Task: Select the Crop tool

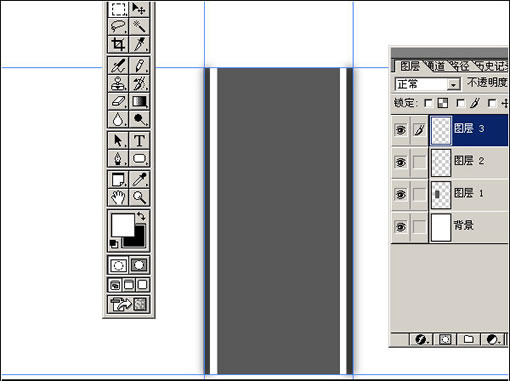Action: click(x=118, y=44)
